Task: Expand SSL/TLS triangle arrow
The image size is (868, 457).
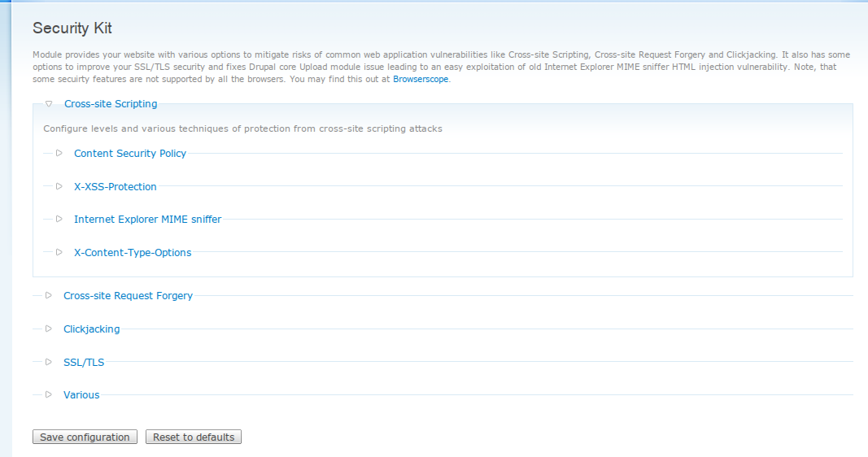Action: 49,362
